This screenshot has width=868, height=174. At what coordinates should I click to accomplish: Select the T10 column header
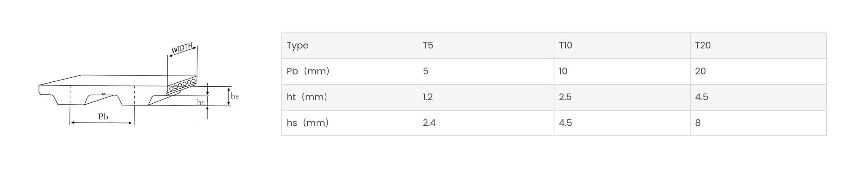pyautogui.click(x=622, y=46)
